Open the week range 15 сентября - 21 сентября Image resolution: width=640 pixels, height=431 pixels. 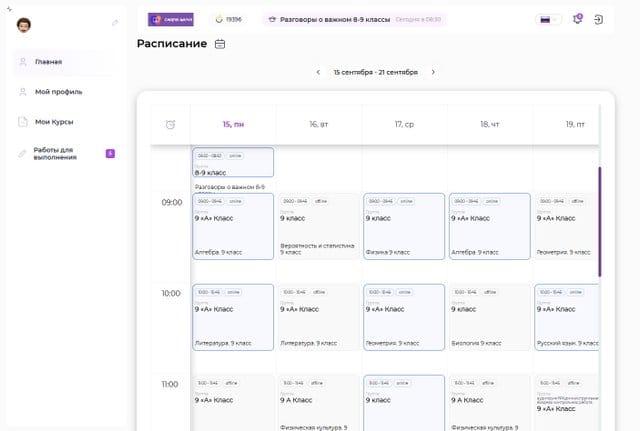(375, 72)
